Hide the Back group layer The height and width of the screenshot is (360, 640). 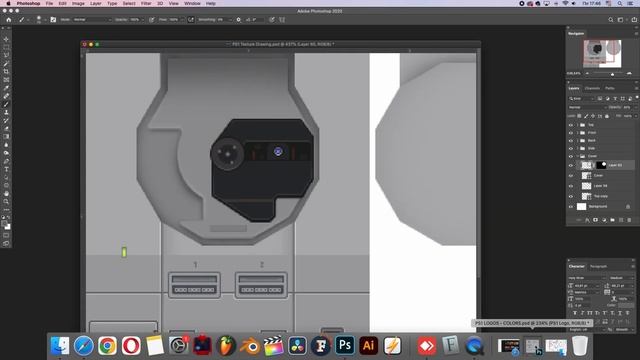coord(571,140)
